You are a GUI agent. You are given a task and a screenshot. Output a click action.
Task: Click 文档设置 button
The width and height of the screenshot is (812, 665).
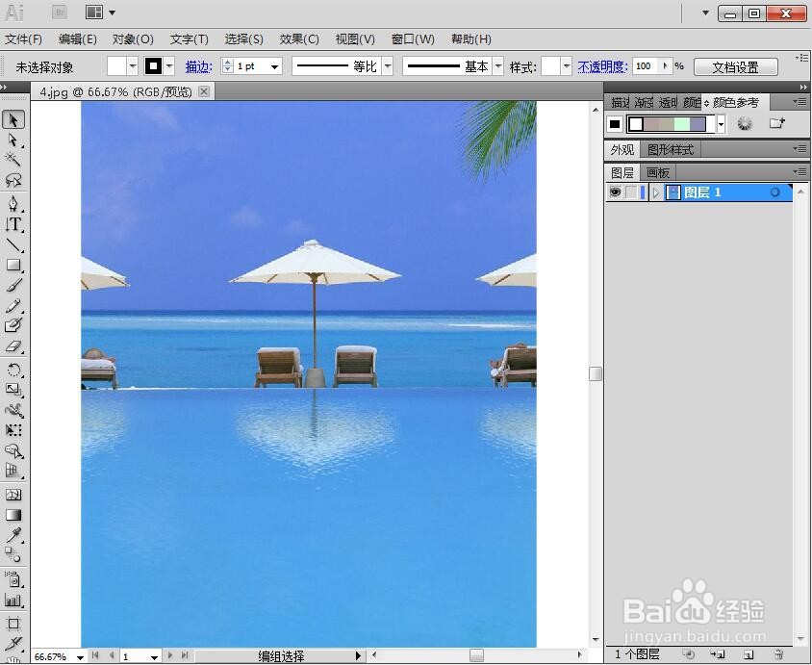[x=735, y=66]
